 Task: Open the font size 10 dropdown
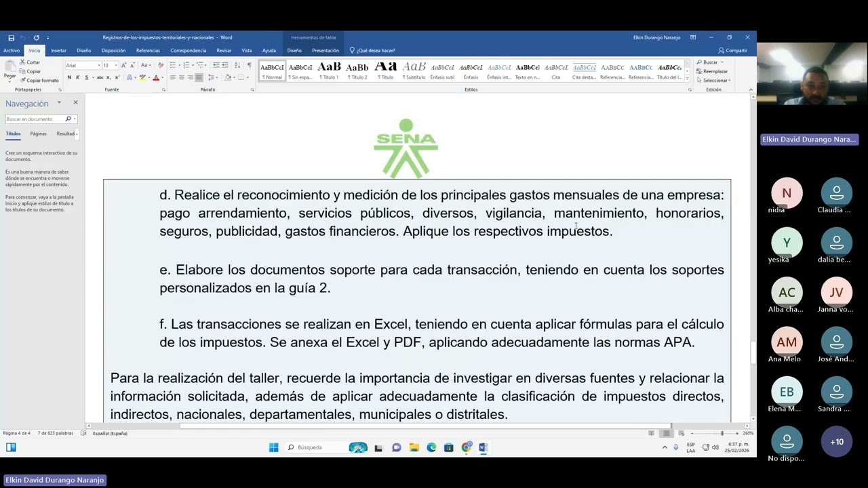pos(116,65)
